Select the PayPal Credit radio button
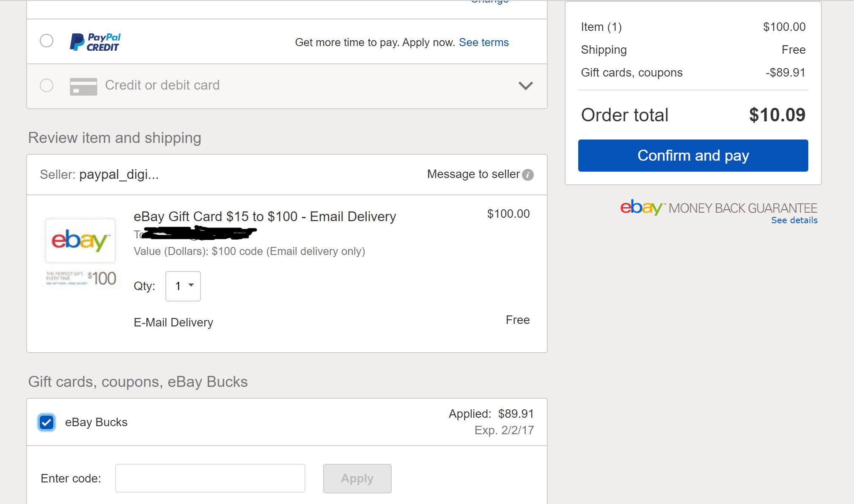 click(47, 41)
